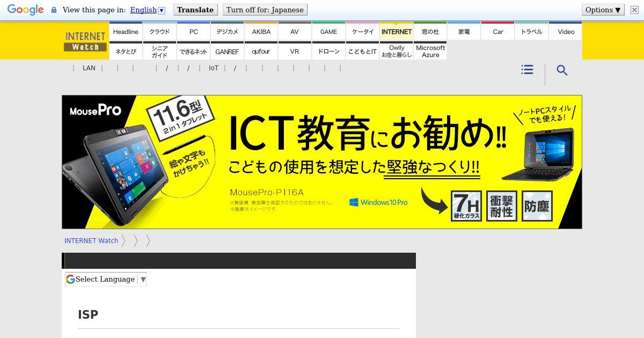Open the Microsoft Azure tab
644x338 pixels.
[x=430, y=51]
